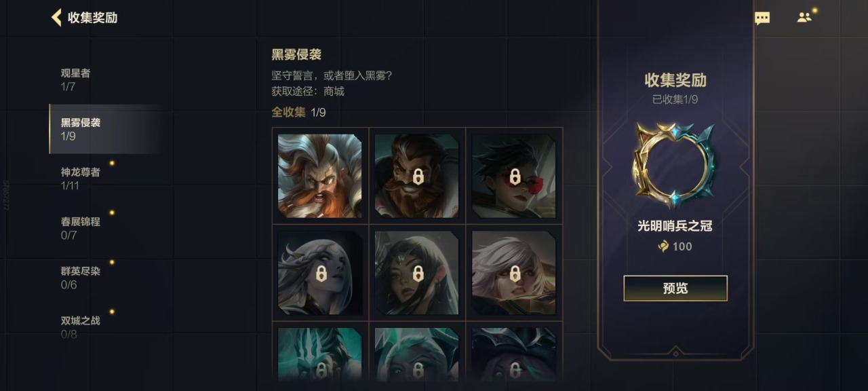Click the locked white-haired champion portrait
Viewport: 868px width, 391px height.
[x=514, y=273]
